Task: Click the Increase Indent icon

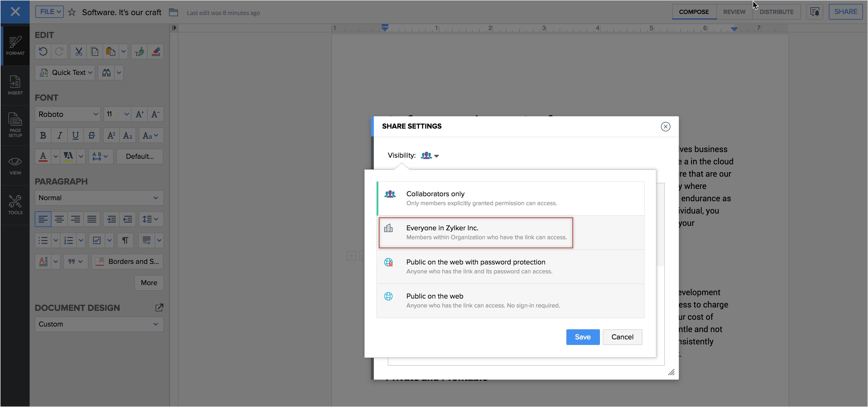Action: click(x=111, y=219)
